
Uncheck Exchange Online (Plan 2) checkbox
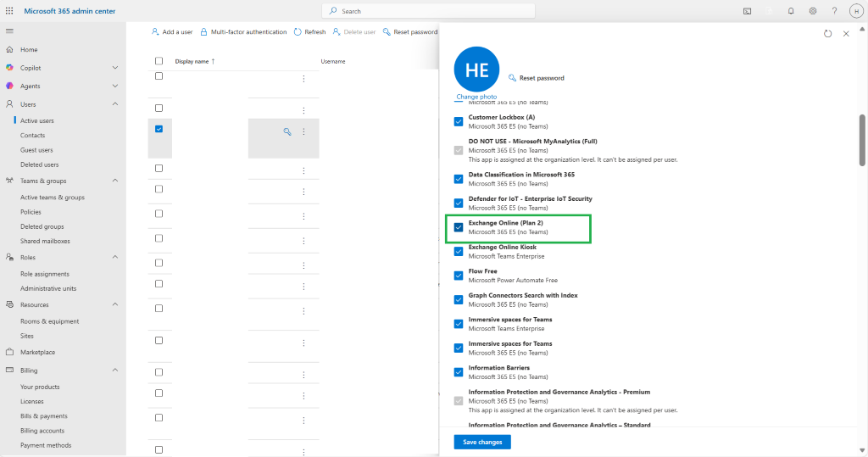click(x=459, y=227)
